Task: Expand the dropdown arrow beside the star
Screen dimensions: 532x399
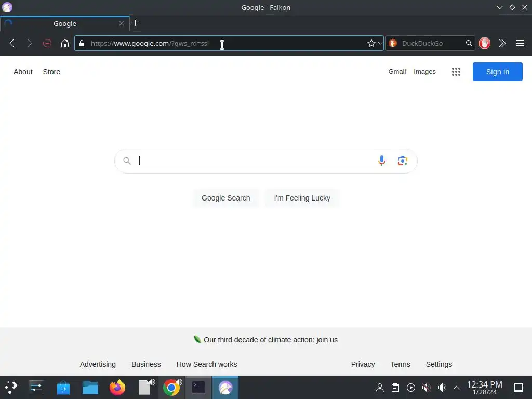Action: 380,44
